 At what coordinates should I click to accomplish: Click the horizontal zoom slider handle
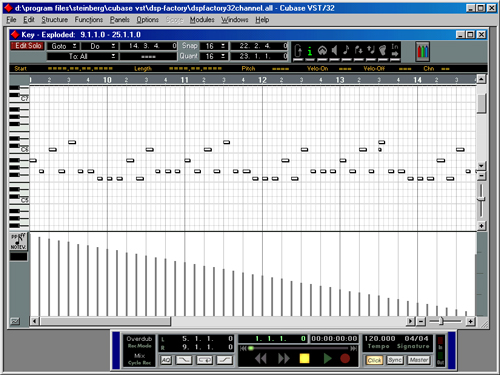tap(441, 321)
